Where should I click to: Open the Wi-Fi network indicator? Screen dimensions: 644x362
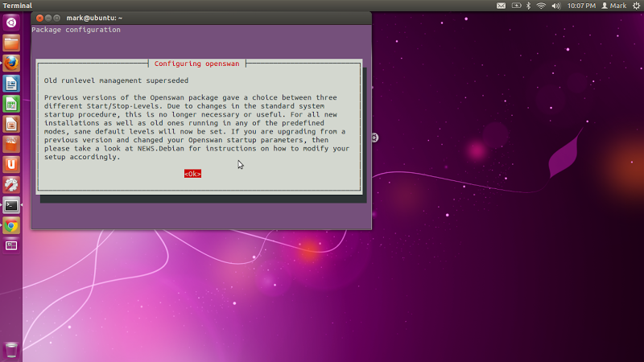click(541, 6)
